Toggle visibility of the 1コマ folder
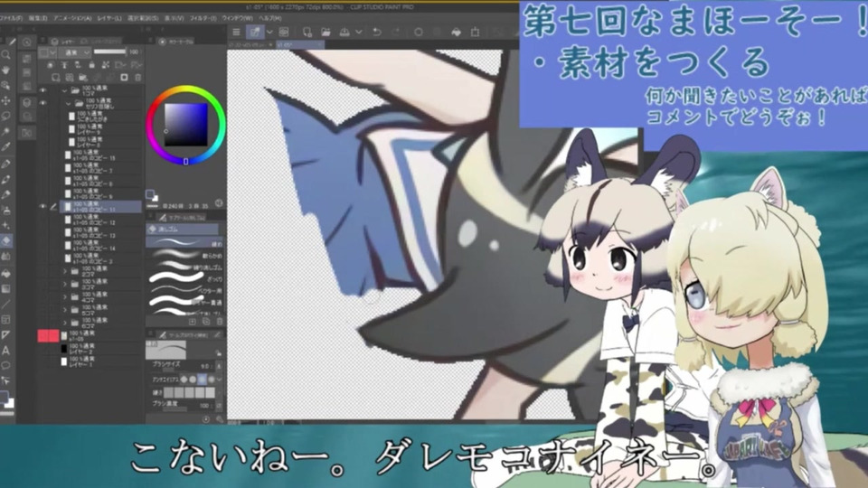Image resolution: width=868 pixels, height=488 pixels. click(43, 90)
